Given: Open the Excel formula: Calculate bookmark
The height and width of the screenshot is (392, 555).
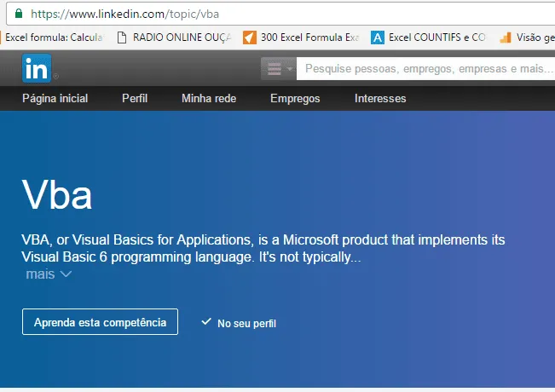Looking at the screenshot, I should click(x=53, y=37).
